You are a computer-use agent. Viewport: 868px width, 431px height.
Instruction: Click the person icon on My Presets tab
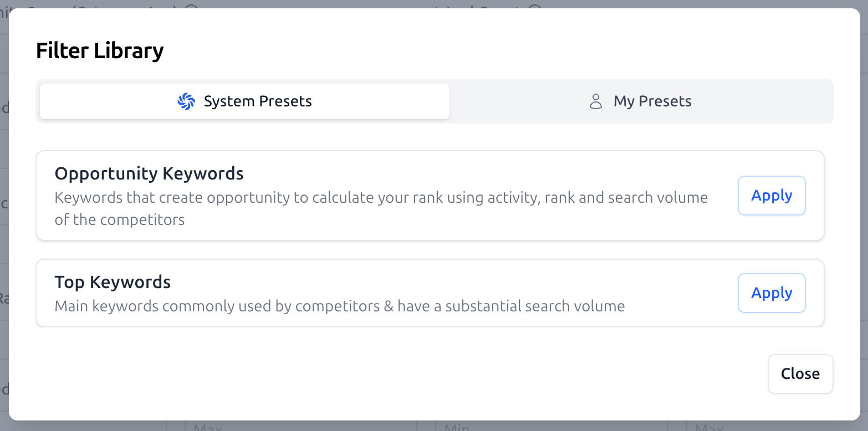pos(596,101)
